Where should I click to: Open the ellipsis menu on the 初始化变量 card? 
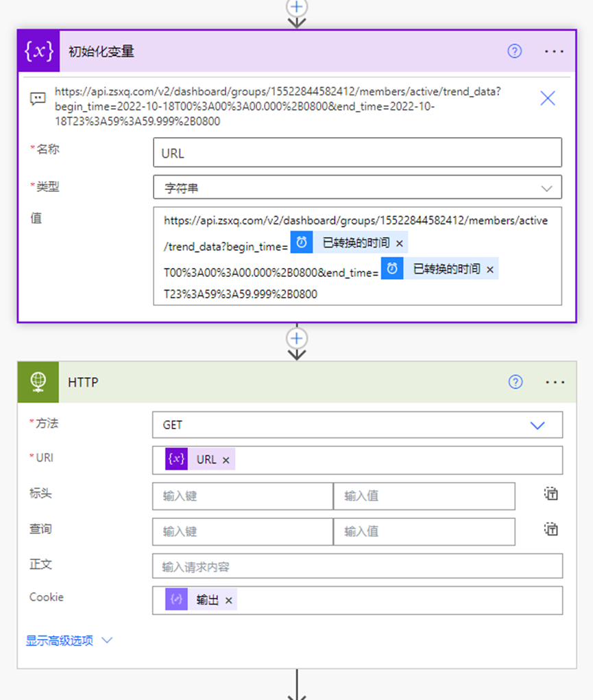tap(555, 51)
